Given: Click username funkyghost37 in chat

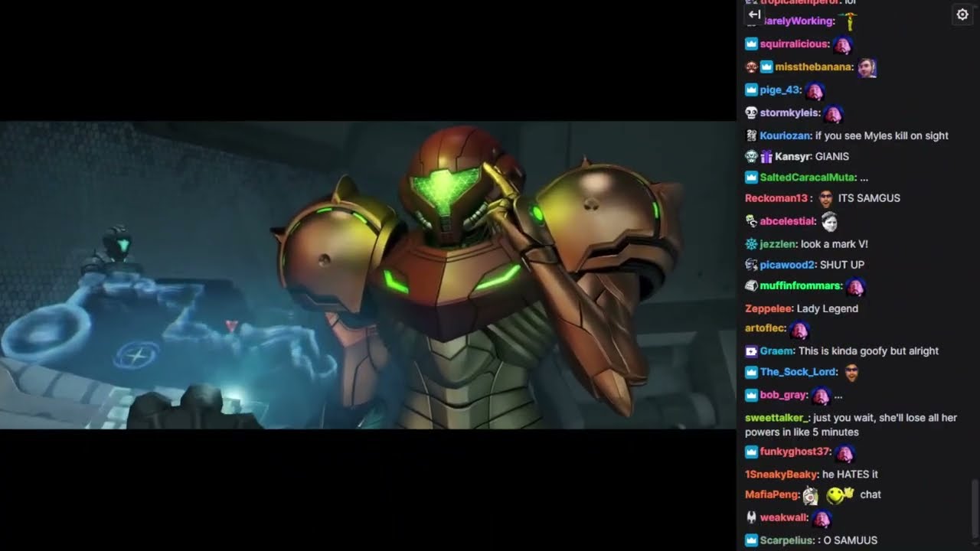Looking at the screenshot, I should pyautogui.click(x=795, y=452).
